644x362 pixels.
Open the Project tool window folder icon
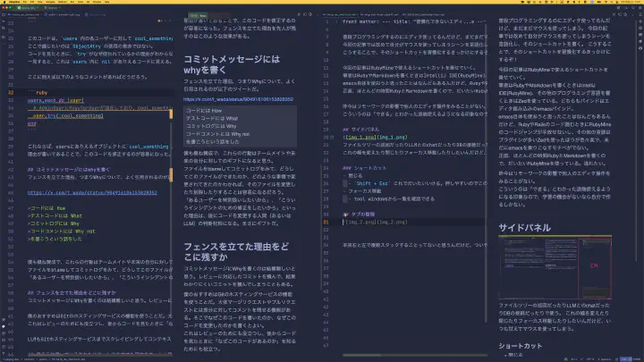4,15
